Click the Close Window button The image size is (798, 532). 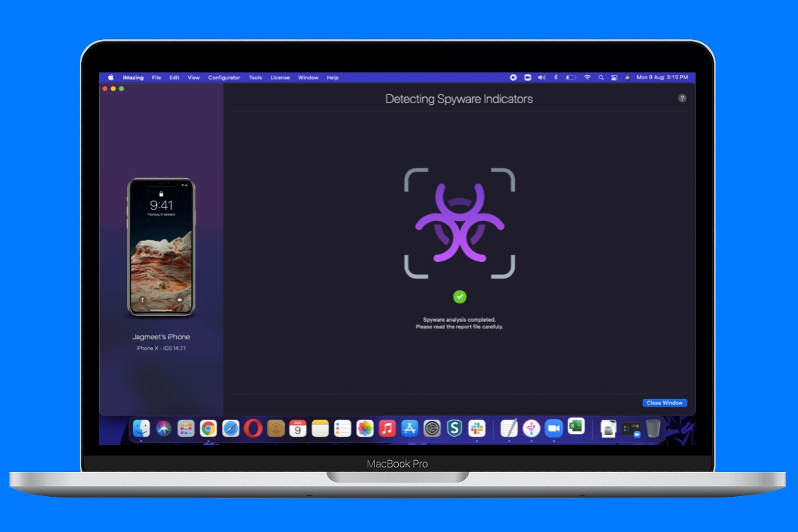pyautogui.click(x=664, y=402)
